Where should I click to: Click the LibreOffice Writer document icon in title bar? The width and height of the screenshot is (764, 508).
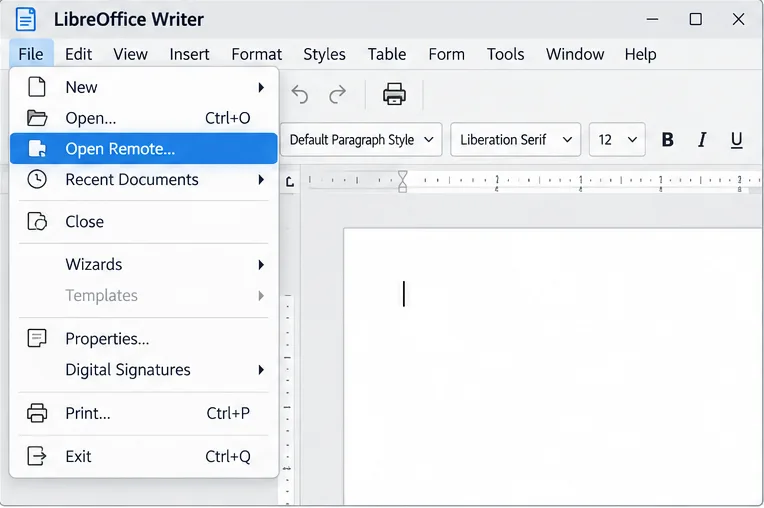pos(25,19)
